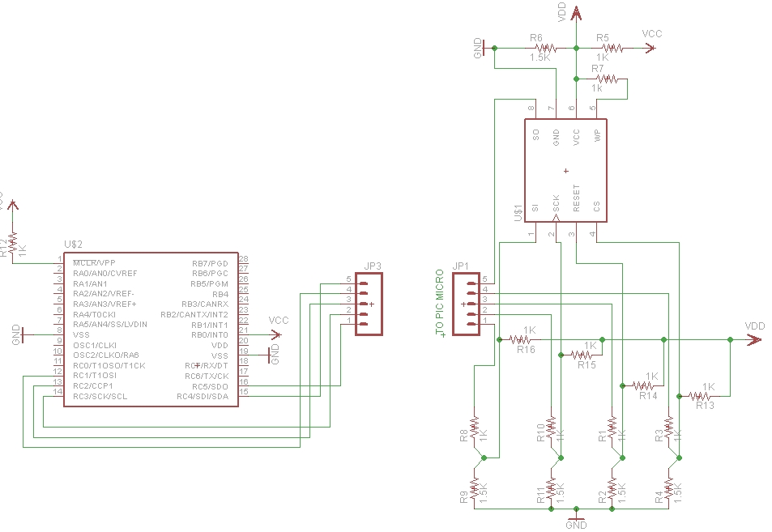Select the R6 resistor zigzag symbol

pyautogui.click(x=545, y=49)
